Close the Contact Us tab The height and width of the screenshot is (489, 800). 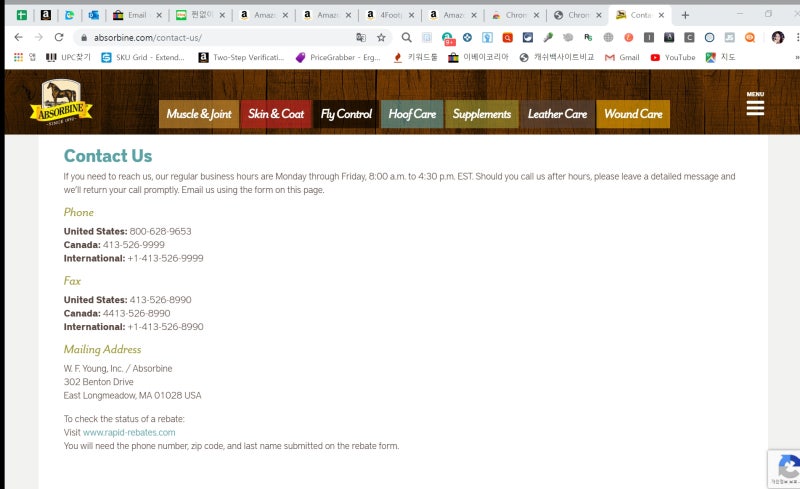pyautogui.click(x=661, y=15)
